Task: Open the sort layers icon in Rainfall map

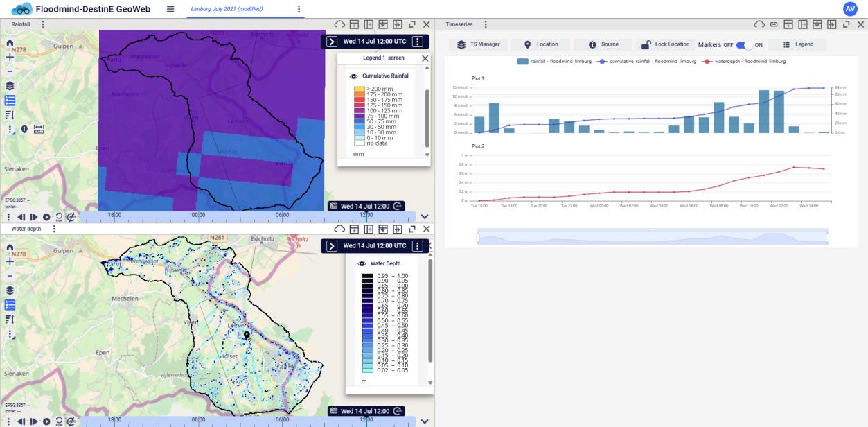Action: (10, 114)
